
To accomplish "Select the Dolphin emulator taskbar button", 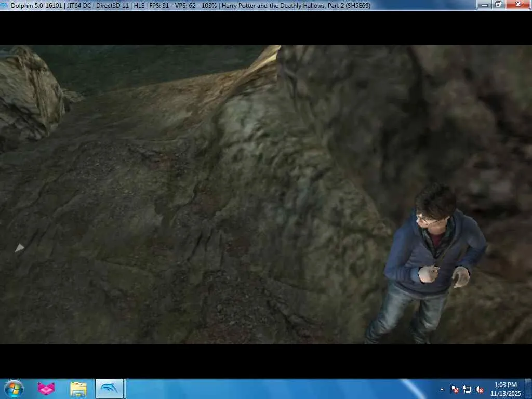I will coord(110,389).
